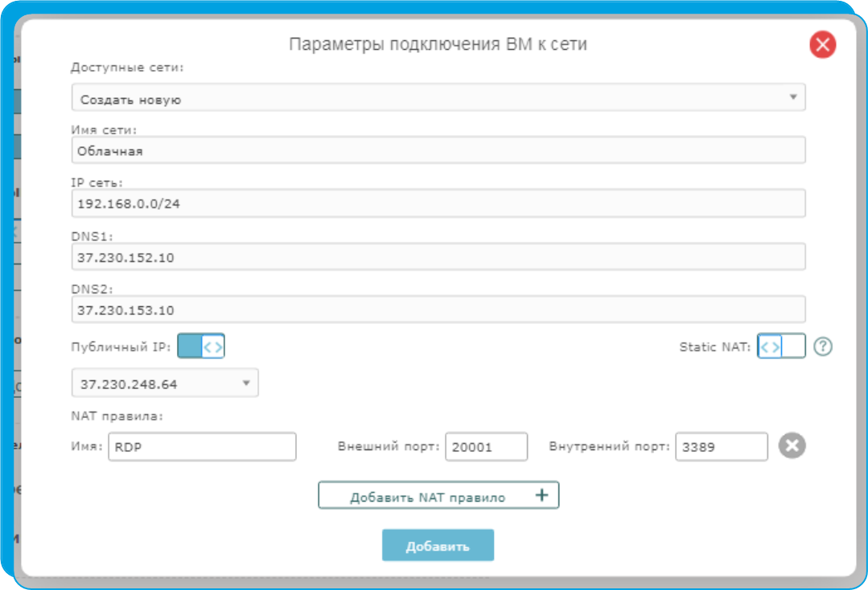The image size is (868, 590).
Task: Select the DNS1 address field
Action: point(438,257)
